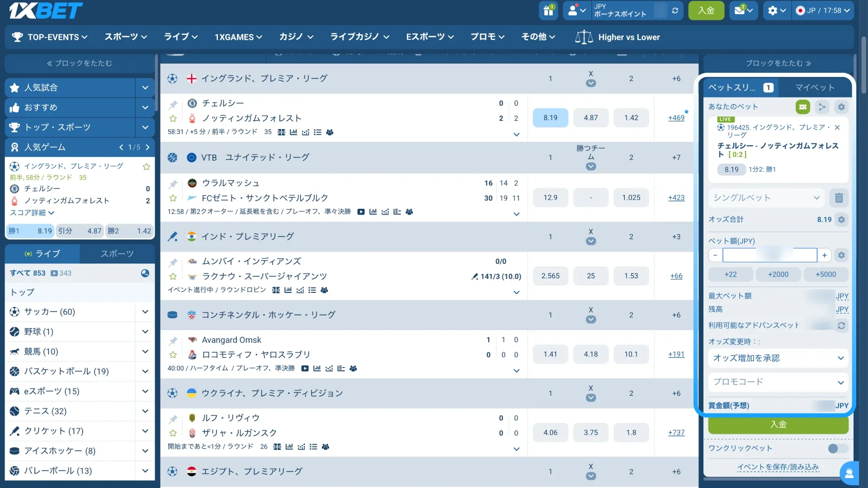Click the green 入金 button in header
Image resolution: width=868 pixels, height=488 pixels.
point(706,10)
